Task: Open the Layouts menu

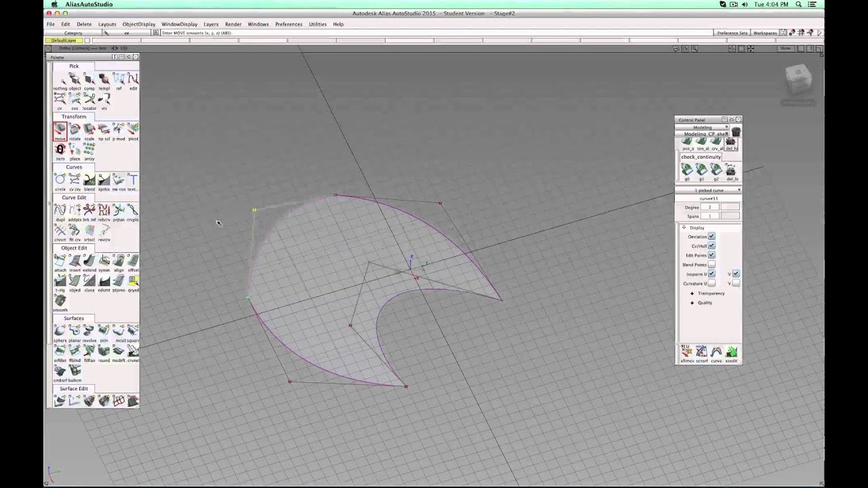Action: [x=107, y=24]
